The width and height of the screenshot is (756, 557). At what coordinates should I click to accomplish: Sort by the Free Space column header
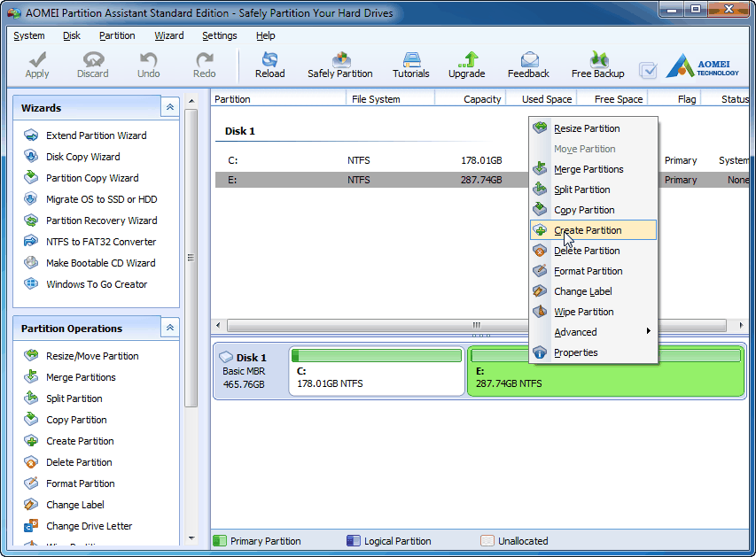pyautogui.click(x=612, y=99)
